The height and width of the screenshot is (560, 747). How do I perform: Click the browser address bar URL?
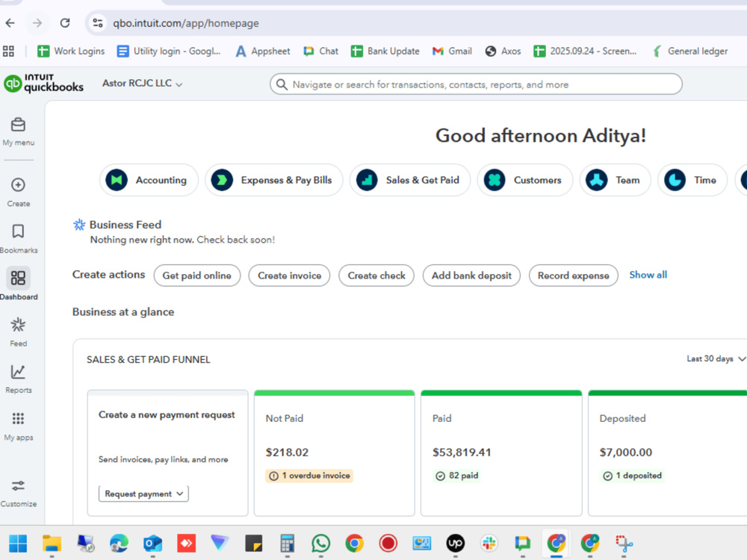[186, 23]
